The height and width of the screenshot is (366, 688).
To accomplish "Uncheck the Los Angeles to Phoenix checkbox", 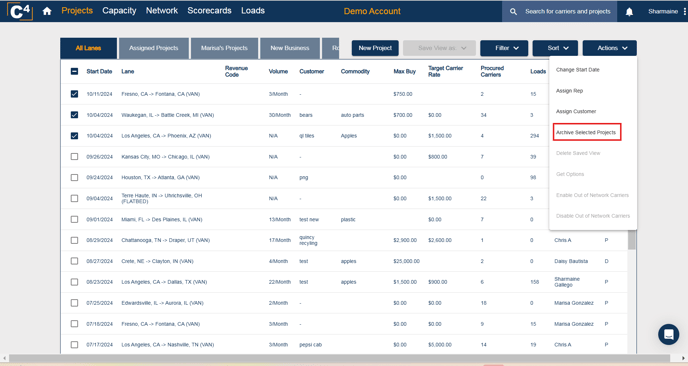I will [75, 136].
